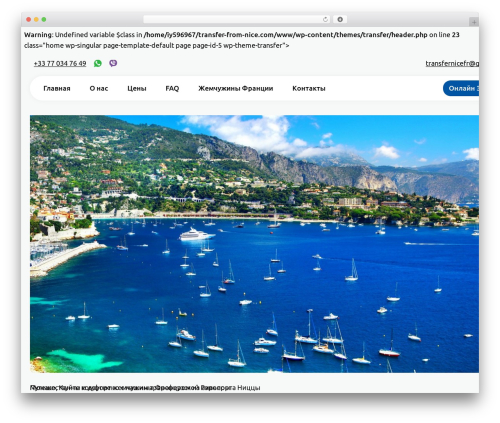Call phone number +33 77 034 76 49

(60, 63)
